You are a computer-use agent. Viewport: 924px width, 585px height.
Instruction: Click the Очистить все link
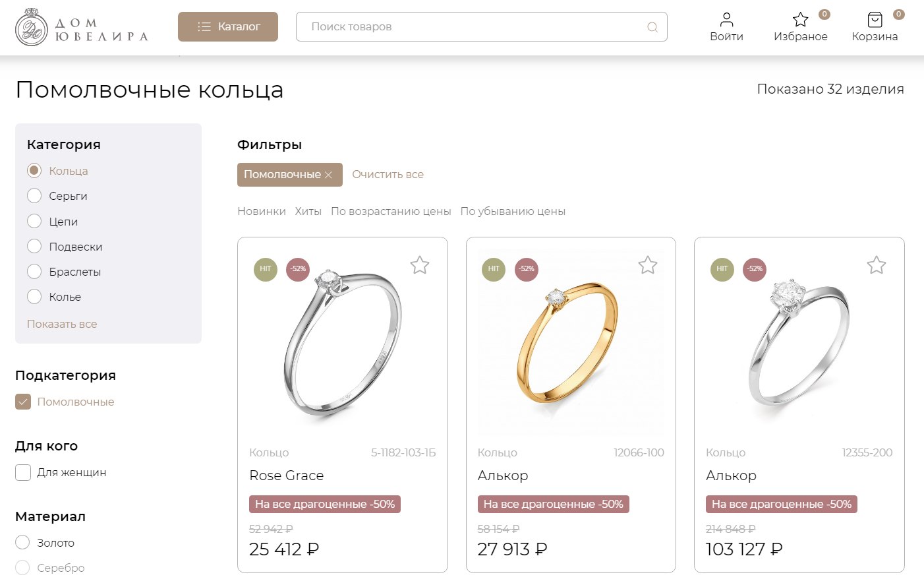(x=388, y=174)
